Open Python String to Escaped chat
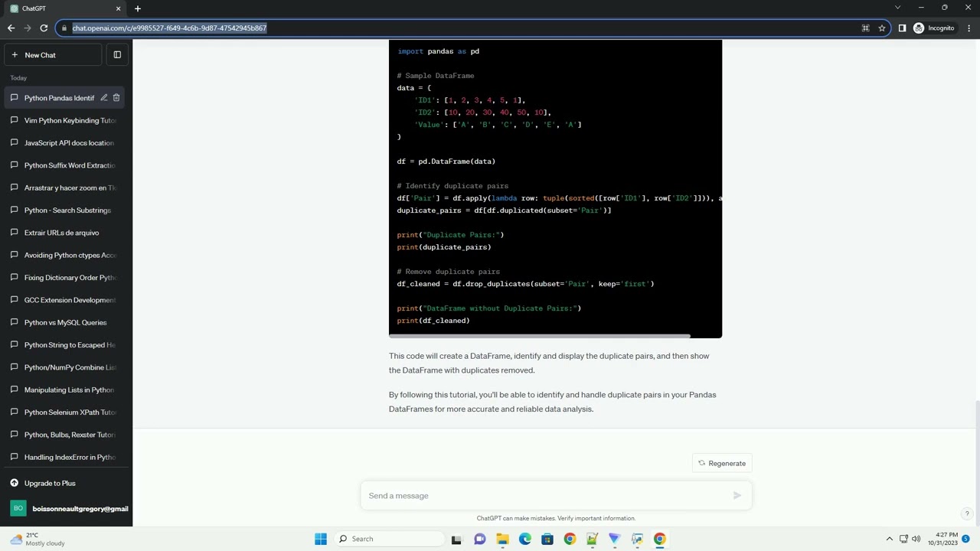980x551 pixels. point(66,345)
